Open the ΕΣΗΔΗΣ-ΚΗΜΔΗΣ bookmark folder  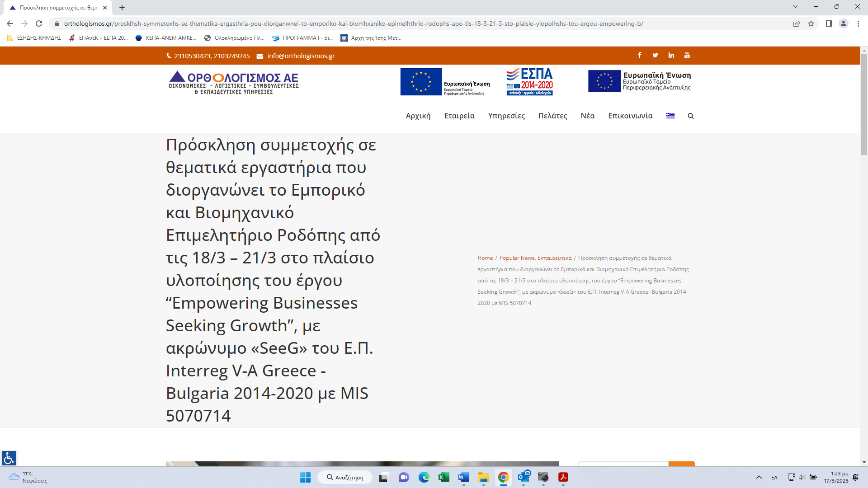[34, 38]
